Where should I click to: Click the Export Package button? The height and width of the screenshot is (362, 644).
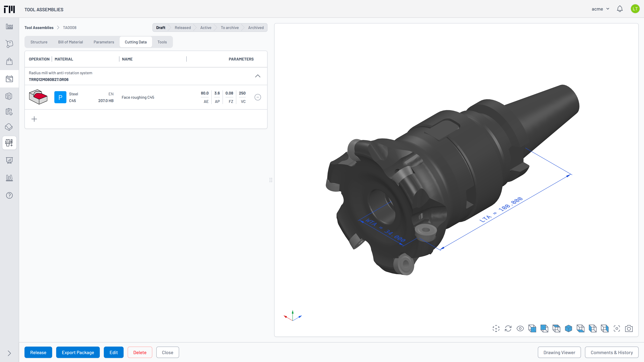click(78, 352)
